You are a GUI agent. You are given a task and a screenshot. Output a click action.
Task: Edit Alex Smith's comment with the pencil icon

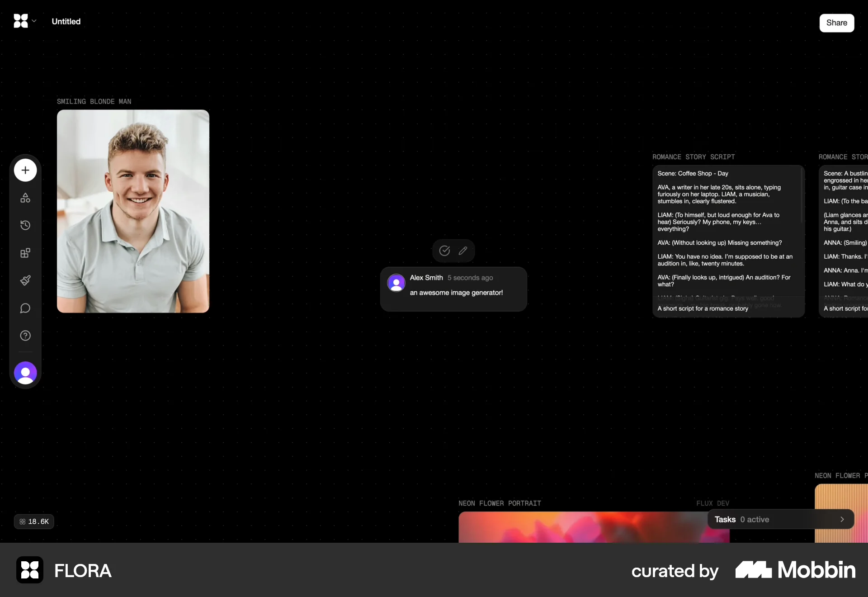click(463, 251)
